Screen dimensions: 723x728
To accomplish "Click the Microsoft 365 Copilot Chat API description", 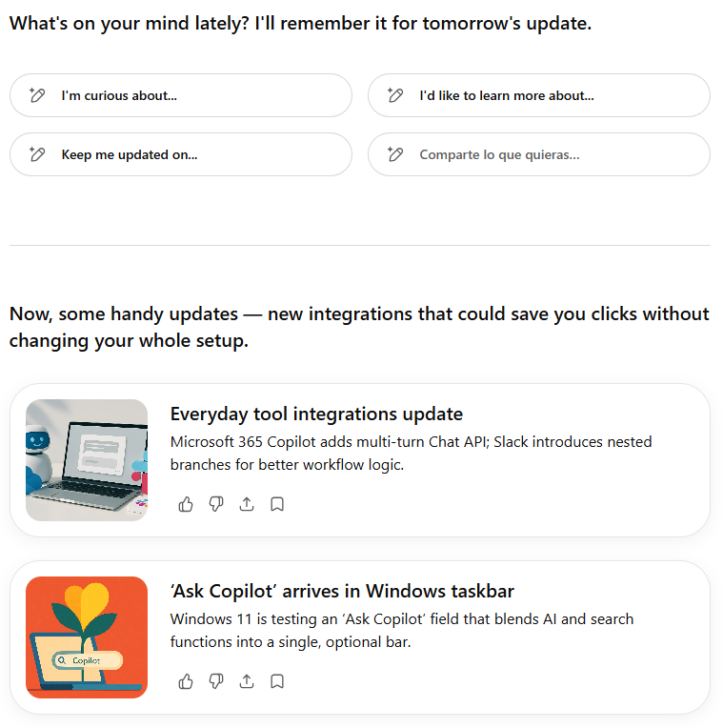I will coord(411,454).
